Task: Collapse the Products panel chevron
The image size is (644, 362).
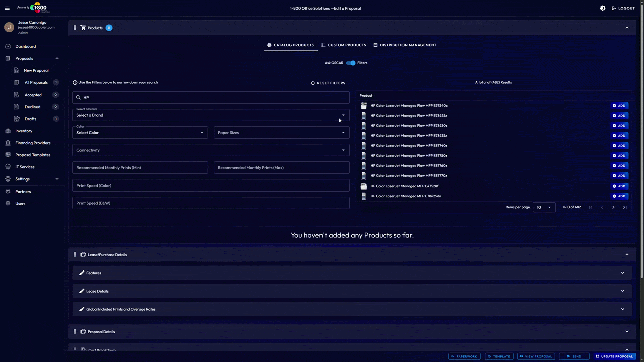Action: (x=627, y=28)
